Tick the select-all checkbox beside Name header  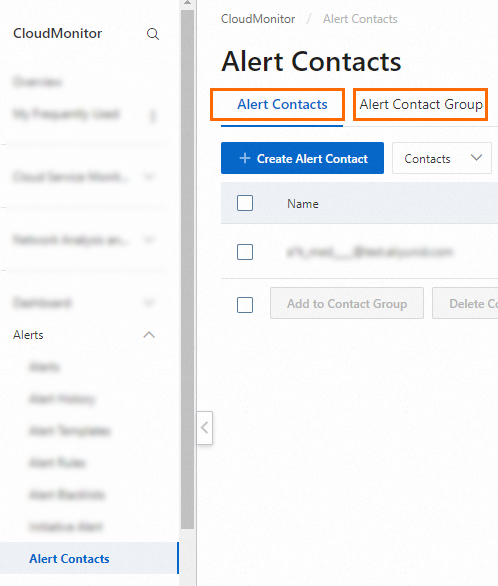click(x=245, y=203)
